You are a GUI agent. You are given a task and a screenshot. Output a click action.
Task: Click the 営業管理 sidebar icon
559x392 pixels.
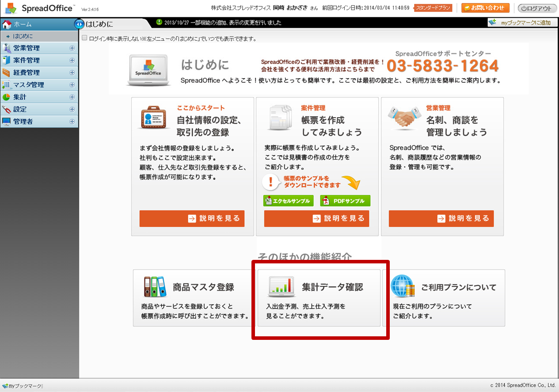point(7,48)
